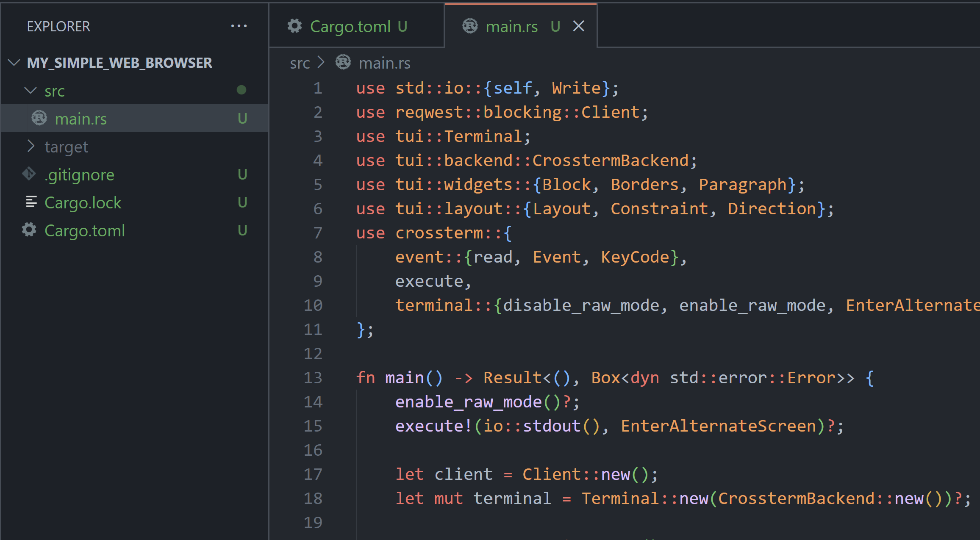Viewport: 980px width, 540px height.
Task: Click 'execute,' on line 9
Action: (433, 282)
